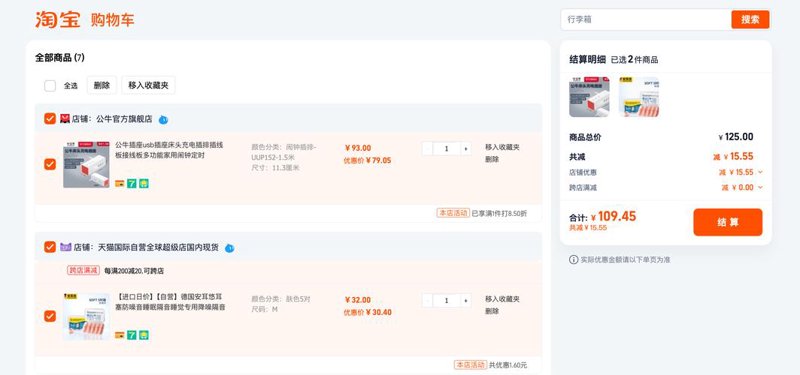
Task: Open the 公牛插座usb插座床头充电 product title
Action: coord(169,150)
